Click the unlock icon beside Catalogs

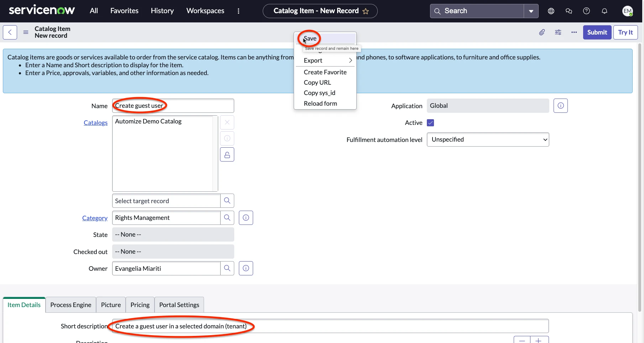(x=227, y=154)
